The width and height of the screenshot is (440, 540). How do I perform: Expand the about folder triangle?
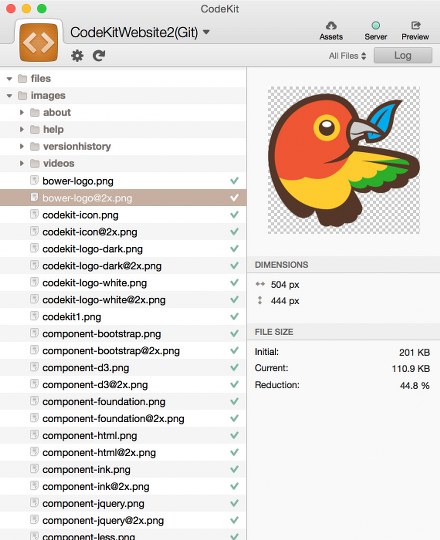point(22,112)
